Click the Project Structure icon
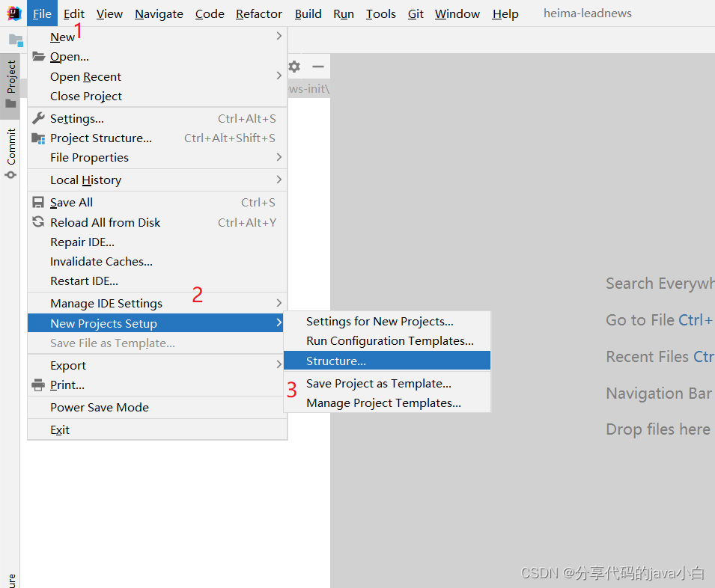The height and width of the screenshot is (588, 715). tap(39, 138)
